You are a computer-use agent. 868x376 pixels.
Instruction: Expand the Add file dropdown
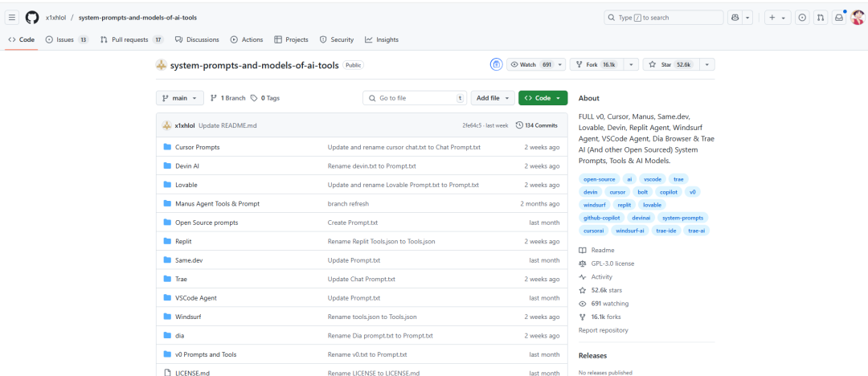492,98
